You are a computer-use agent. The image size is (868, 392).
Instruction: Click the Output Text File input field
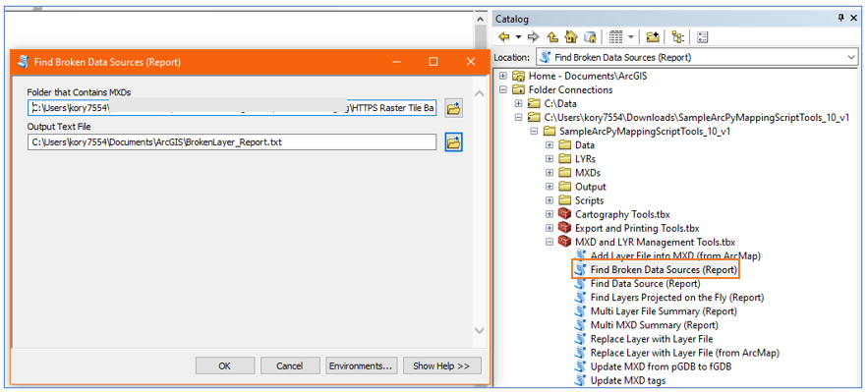[x=232, y=142]
